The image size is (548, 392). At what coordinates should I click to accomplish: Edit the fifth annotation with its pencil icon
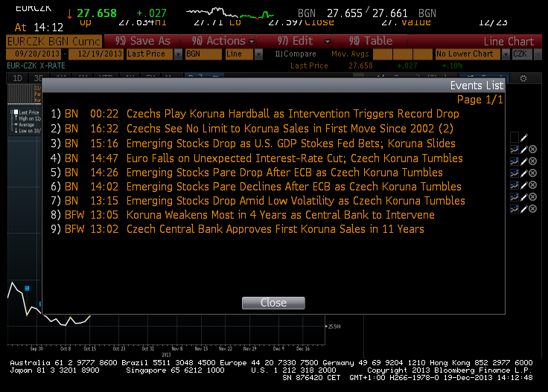523,197
